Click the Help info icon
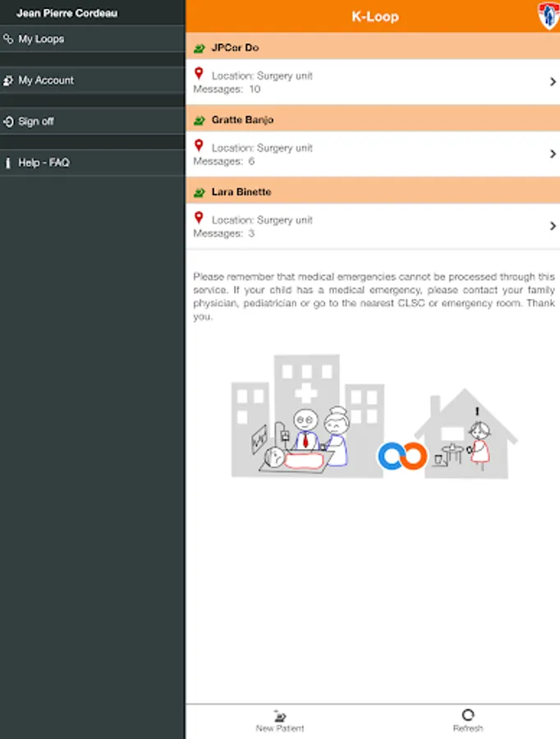 [x=7, y=163]
